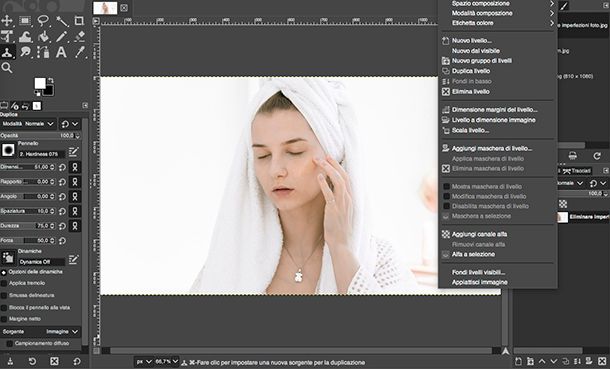610x369 pixels.
Task: Enable Margine netto checkbox
Action: (4, 319)
